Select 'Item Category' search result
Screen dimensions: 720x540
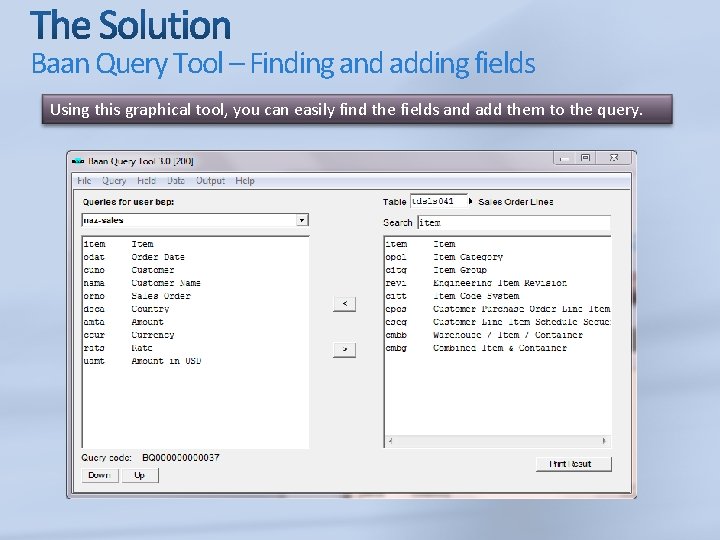[x=498, y=257]
